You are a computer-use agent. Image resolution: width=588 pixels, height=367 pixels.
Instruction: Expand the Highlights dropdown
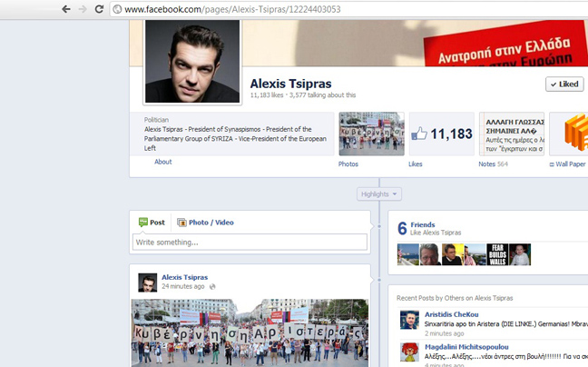pyautogui.click(x=379, y=194)
